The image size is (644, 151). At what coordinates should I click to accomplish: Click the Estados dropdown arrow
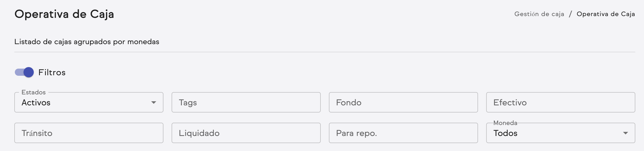153,102
